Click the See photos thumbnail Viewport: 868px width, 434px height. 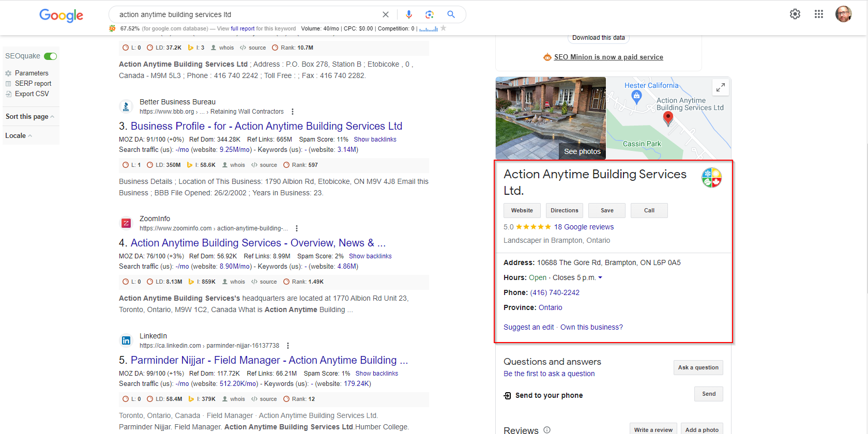click(551, 118)
